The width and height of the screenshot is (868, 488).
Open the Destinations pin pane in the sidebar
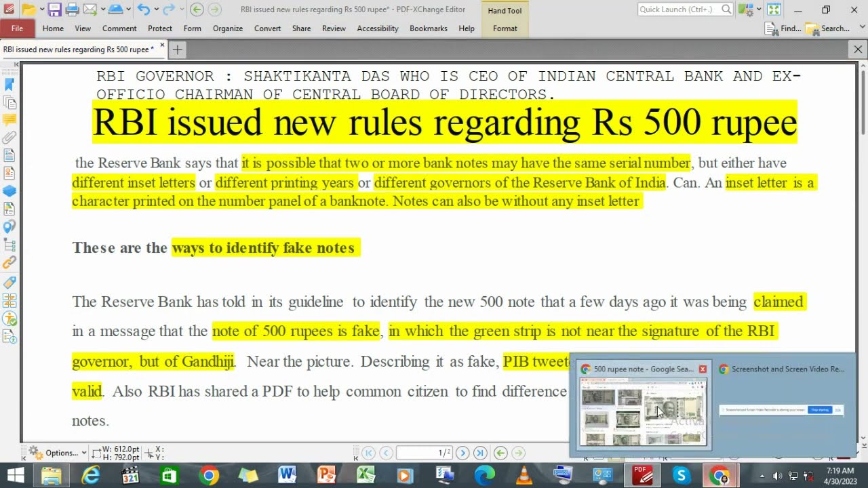click(x=9, y=226)
